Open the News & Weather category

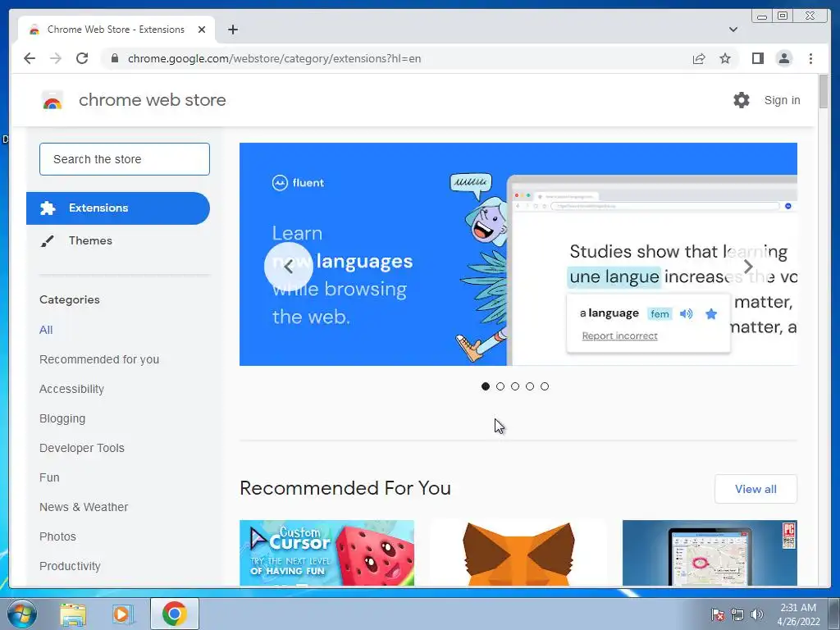[x=84, y=507]
